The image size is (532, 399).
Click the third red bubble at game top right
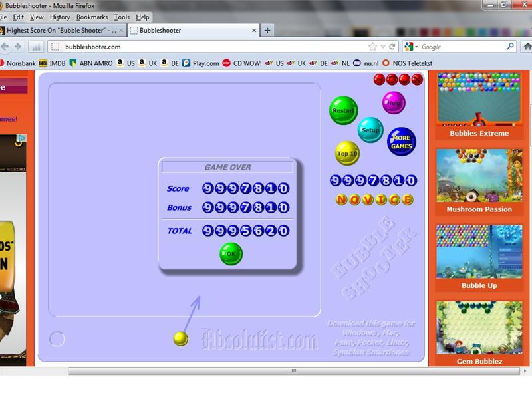pos(404,80)
